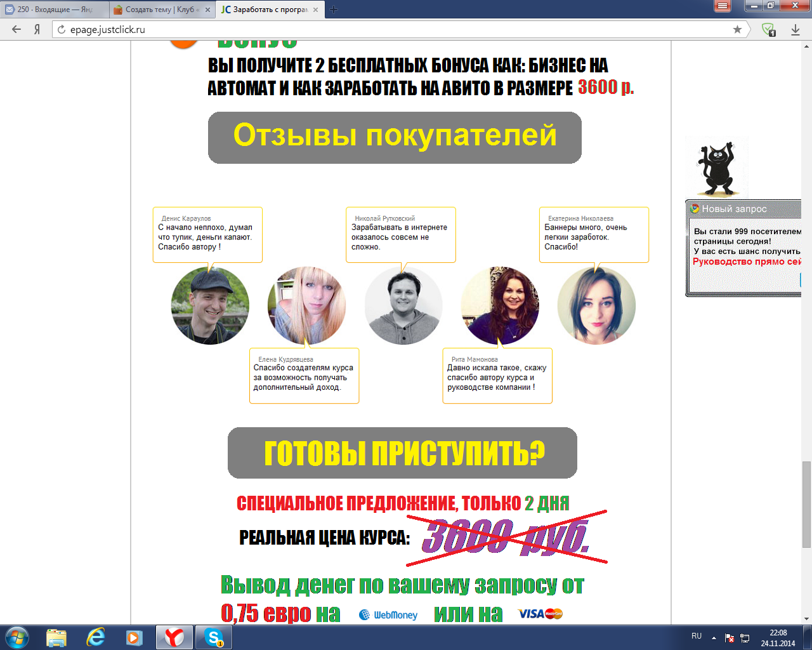Click the 'ГОТОВЫ ПРИСТУПИТЬ?' banner
The width and height of the screenshot is (812, 650).
pyautogui.click(x=402, y=453)
